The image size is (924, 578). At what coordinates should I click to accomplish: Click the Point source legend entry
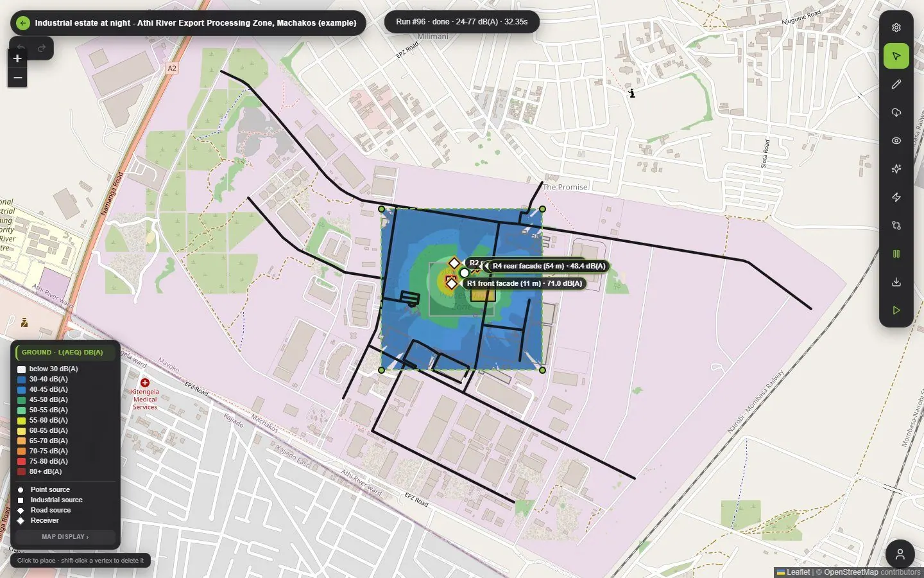pyautogui.click(x=44, y=490)
